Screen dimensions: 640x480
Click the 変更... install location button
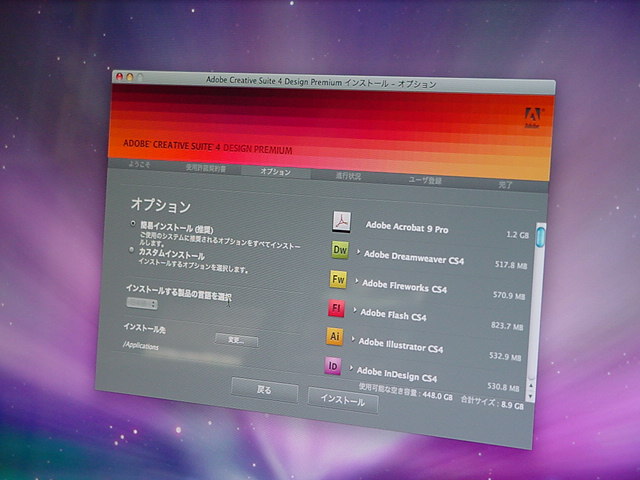point(236,340)
